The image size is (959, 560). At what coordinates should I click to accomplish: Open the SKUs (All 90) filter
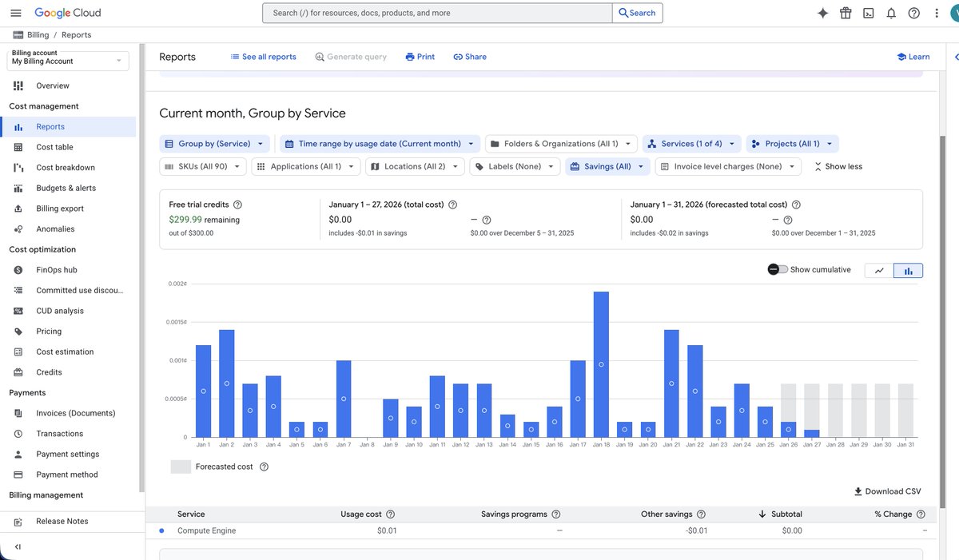click(x=203, y=166)
